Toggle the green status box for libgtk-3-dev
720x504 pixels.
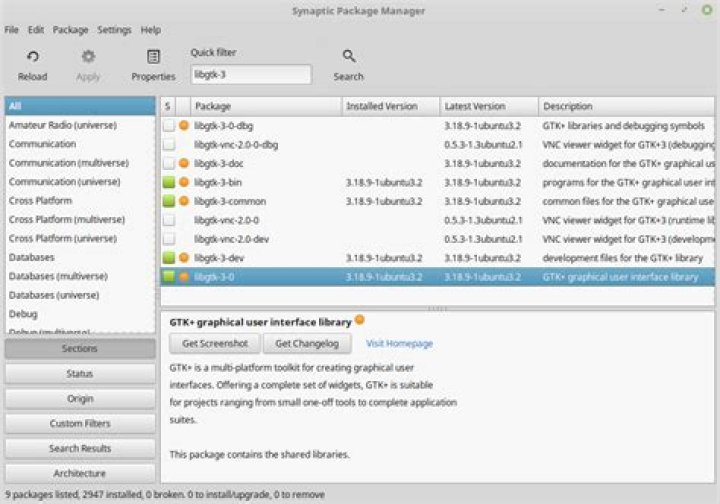click(169, 258)
